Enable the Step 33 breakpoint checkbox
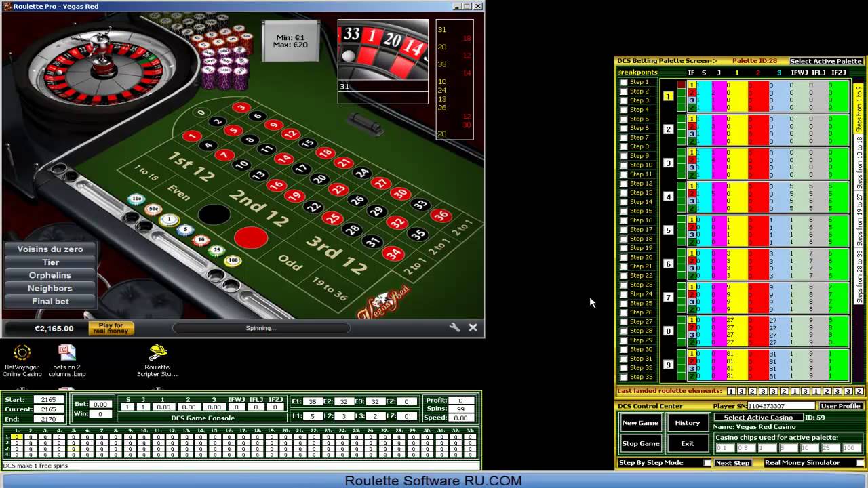Screen dimensions: 868x488 click(x=624, y=377)
